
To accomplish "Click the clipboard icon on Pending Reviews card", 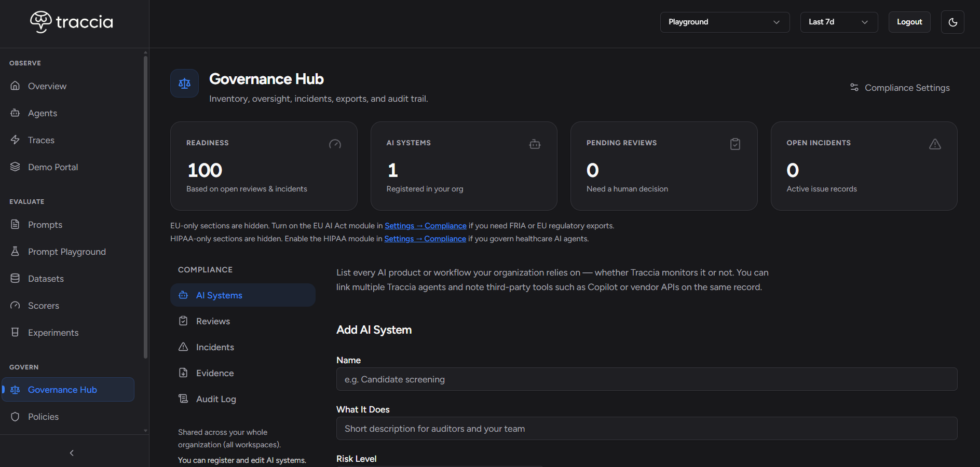I will click(x=735, y=144).
